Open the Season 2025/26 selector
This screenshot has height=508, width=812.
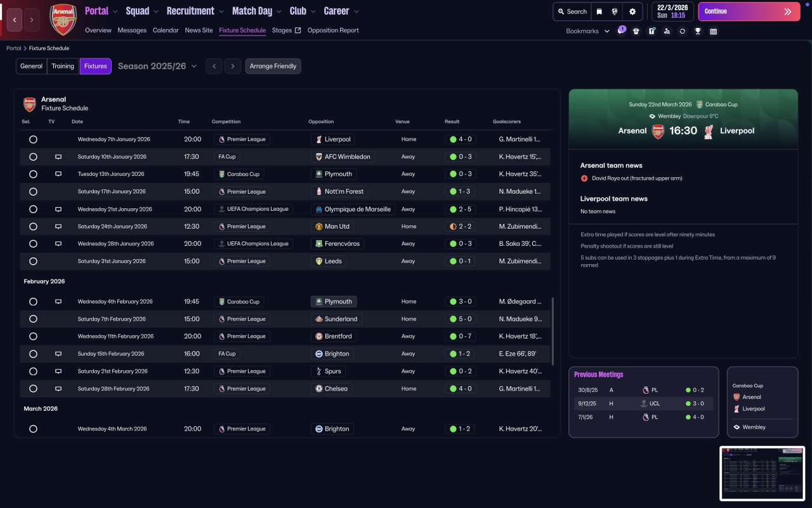tap(157, 66)
